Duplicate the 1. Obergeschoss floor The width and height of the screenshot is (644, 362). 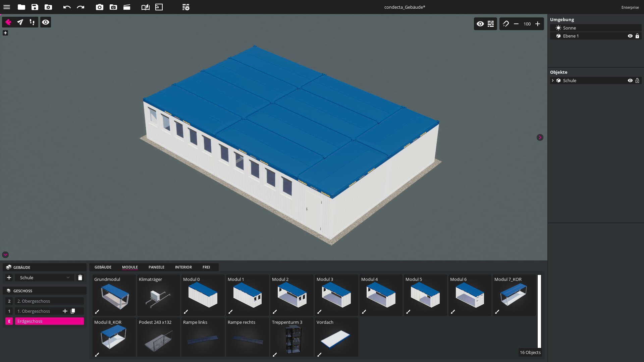tap(73, 311)
